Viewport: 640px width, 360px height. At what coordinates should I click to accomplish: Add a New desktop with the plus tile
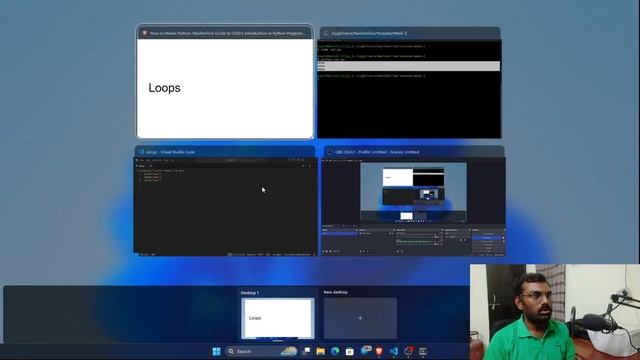pos(360,318)
